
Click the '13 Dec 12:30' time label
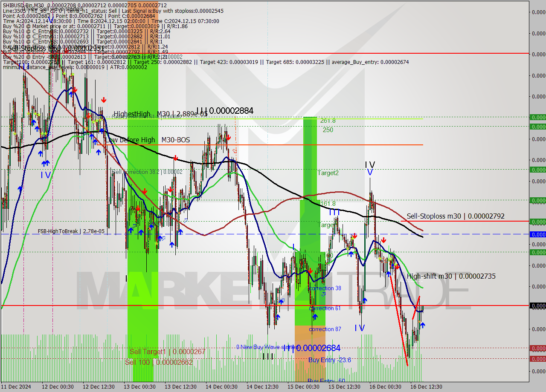coord(180,386)
